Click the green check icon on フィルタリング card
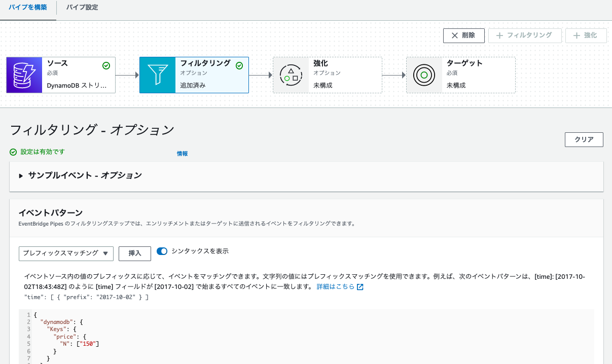The image size is (612, 364). tap(239, 65)
